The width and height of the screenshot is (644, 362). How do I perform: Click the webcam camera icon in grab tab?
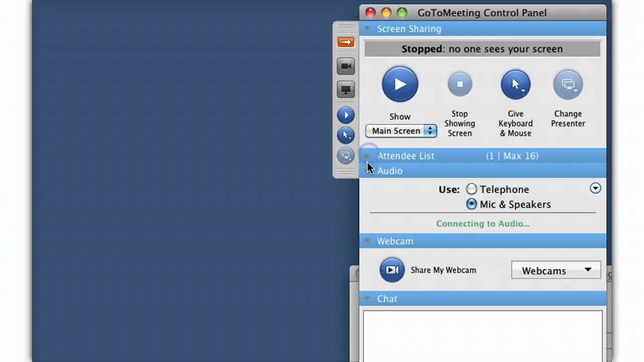(x=346, y=66)
